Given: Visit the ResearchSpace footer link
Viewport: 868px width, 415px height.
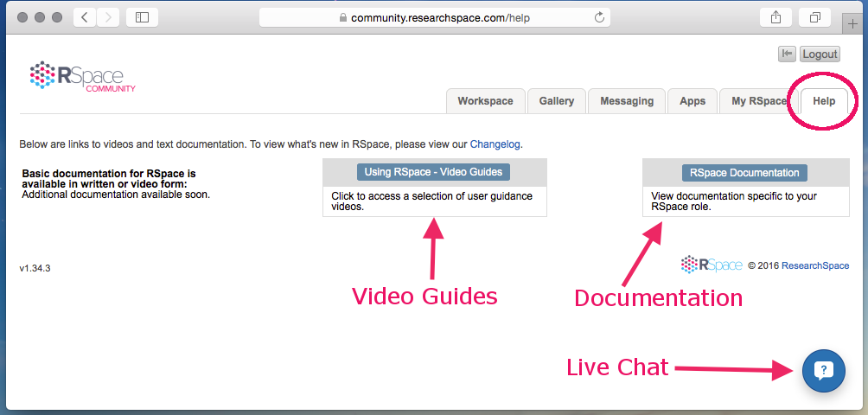Looking at the screenshot, I should click(x=815, y=265).
